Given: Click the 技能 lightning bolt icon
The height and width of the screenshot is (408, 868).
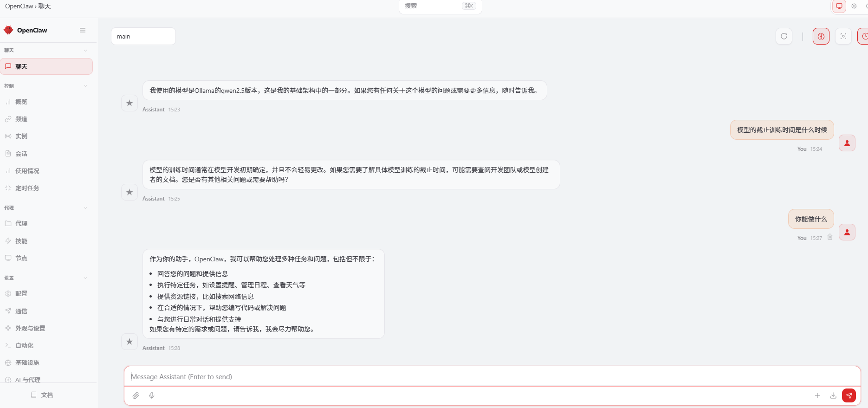Looking at the screenshot, I should [x=8, y=241].
